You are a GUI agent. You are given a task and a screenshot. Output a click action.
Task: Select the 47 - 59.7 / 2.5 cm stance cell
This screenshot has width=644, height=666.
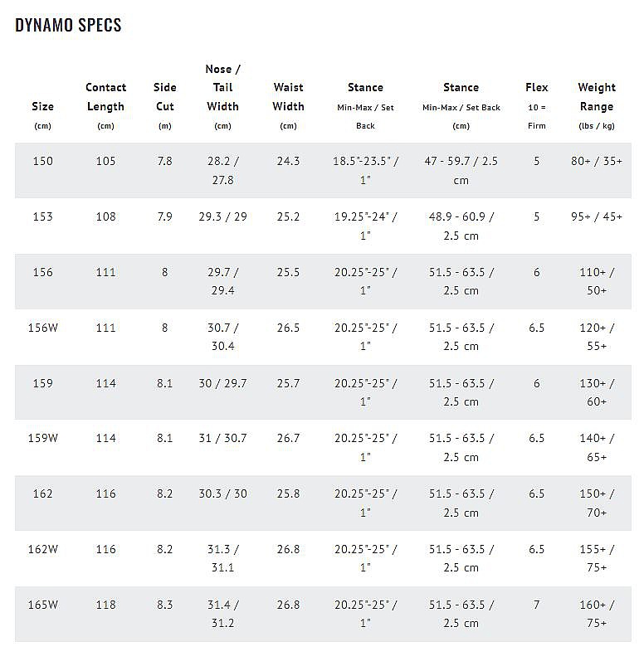coord(461,170)
